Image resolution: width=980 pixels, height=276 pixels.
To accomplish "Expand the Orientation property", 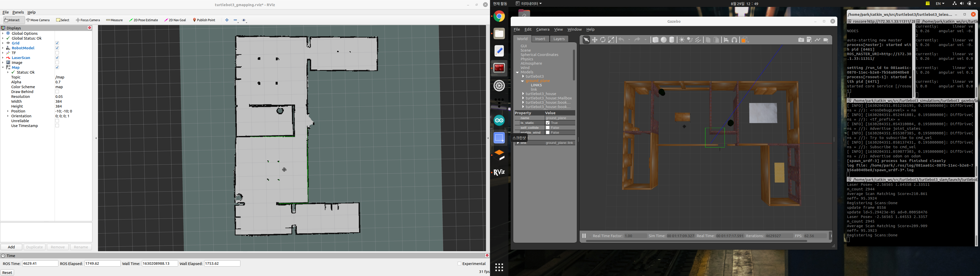I will (8, 116).
